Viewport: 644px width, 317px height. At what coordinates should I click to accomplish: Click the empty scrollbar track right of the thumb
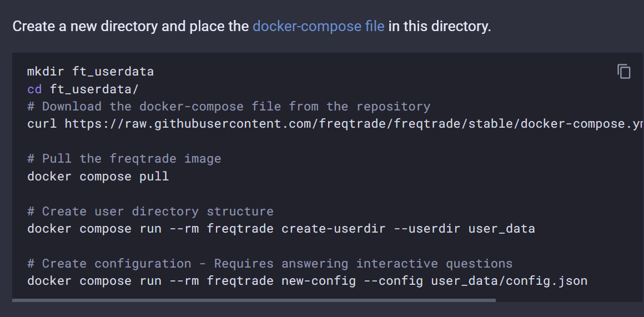point(569,300)
